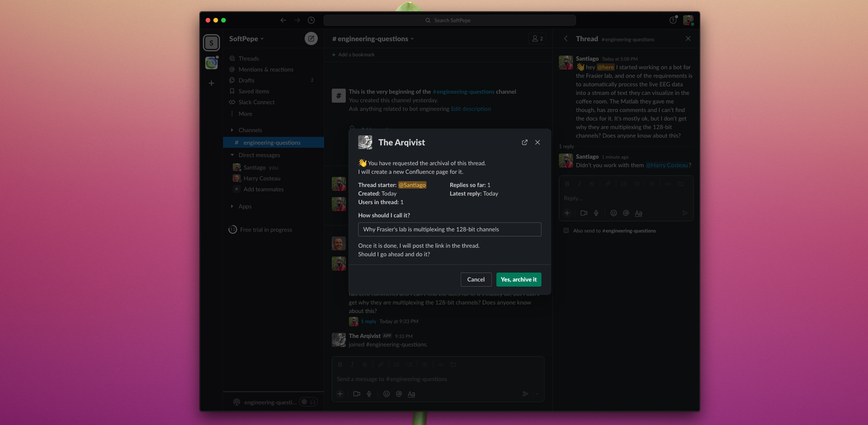
Task: Click the @Santiago thread starter mention
Action: (412, 185)
